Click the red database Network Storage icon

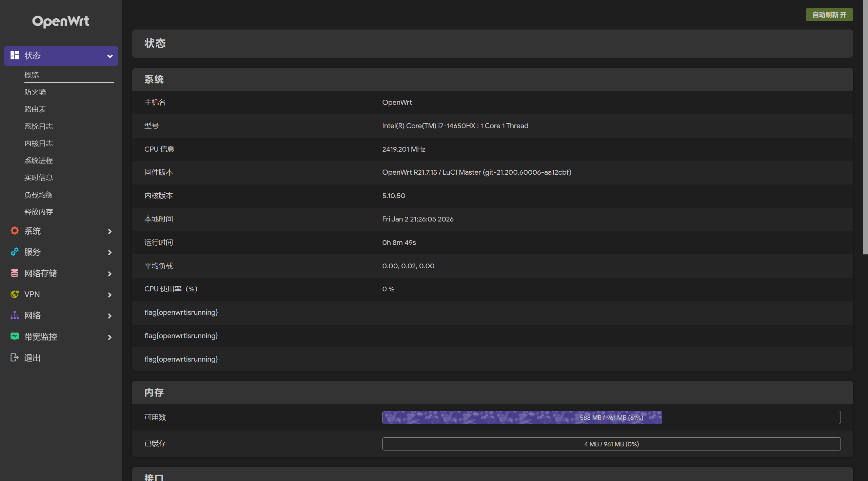15,273
